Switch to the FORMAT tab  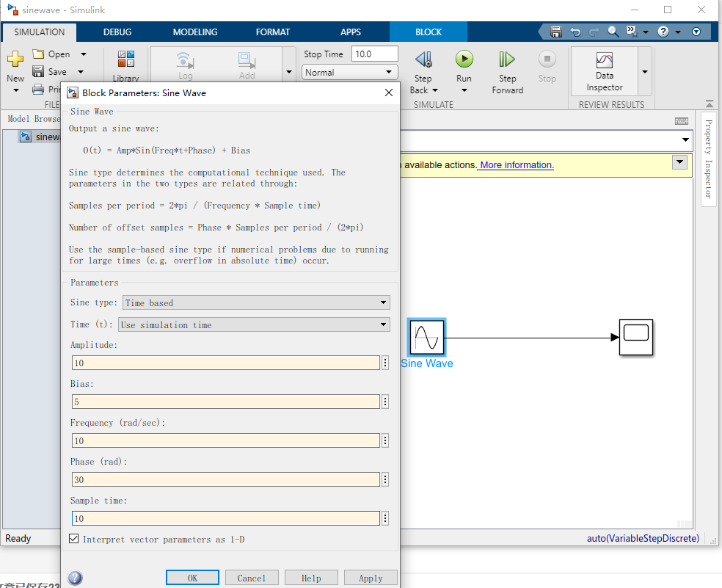(x=273, y=32)
